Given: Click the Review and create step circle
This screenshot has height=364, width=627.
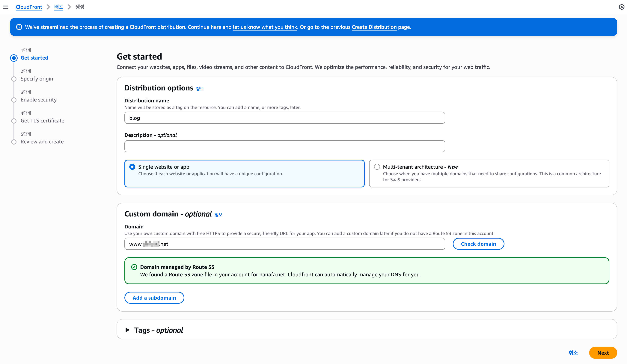Looking at the screenshot, I should pyautogui.click(x=14, y=142).
